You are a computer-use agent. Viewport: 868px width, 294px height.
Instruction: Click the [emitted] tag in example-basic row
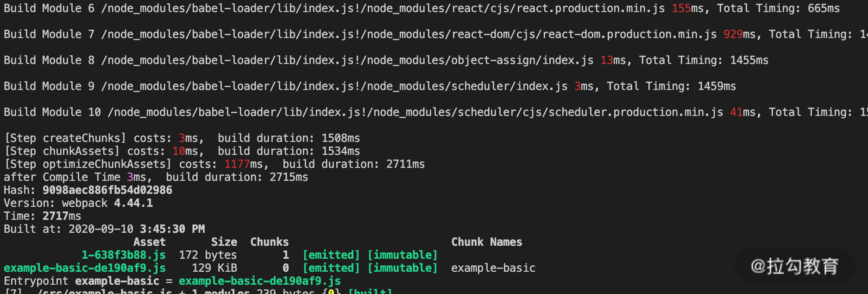point(331,268)
